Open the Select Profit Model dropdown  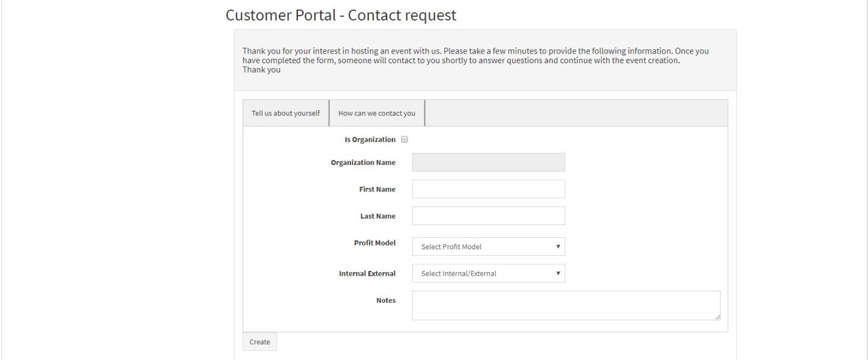pos(488,247)
